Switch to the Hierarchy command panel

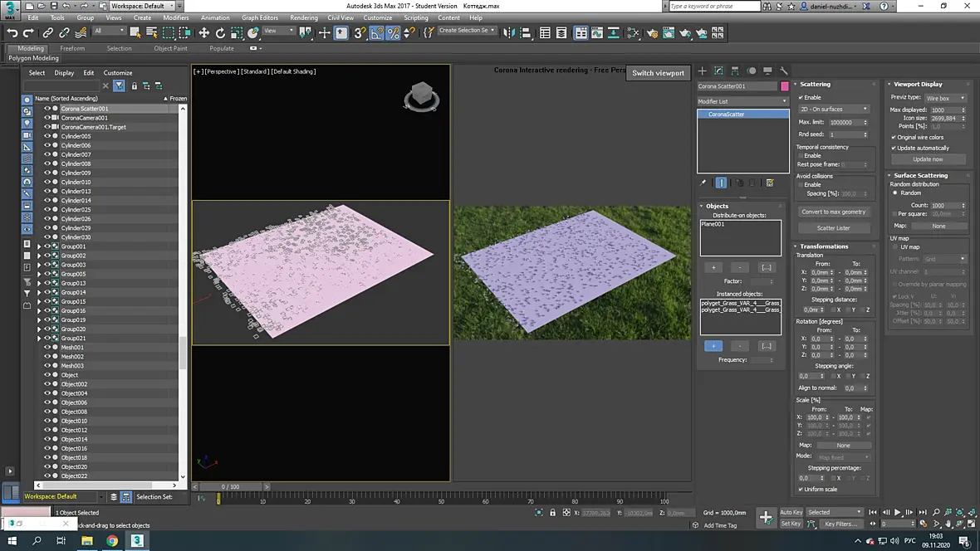point(735,71)
